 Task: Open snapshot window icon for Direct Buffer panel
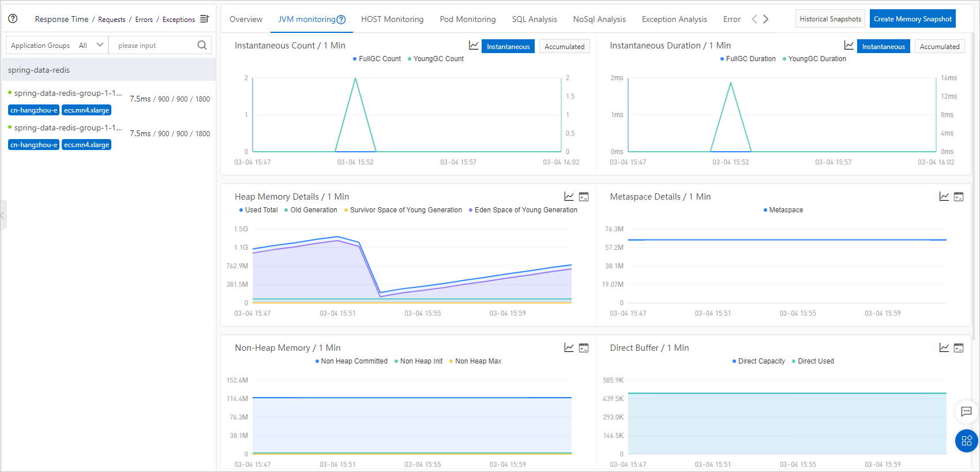click(x=959, y=348)
